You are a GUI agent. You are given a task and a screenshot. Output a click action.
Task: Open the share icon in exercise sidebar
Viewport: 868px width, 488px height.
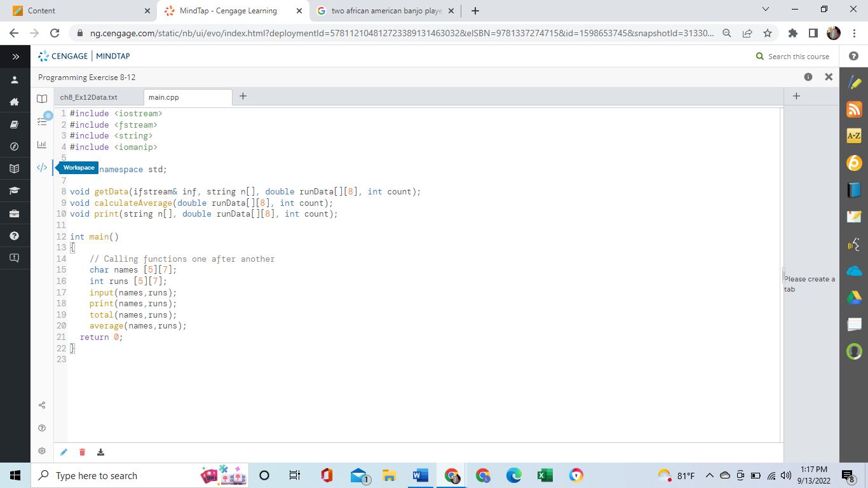tap(42, 405)
